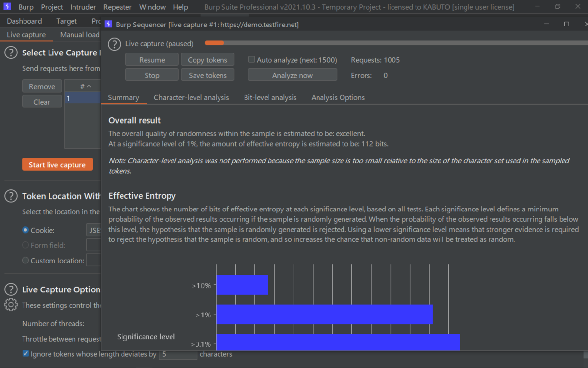Screen dimensions: 588x368
Task: Switch to the Dashboard tab
Action: (24, 21)
